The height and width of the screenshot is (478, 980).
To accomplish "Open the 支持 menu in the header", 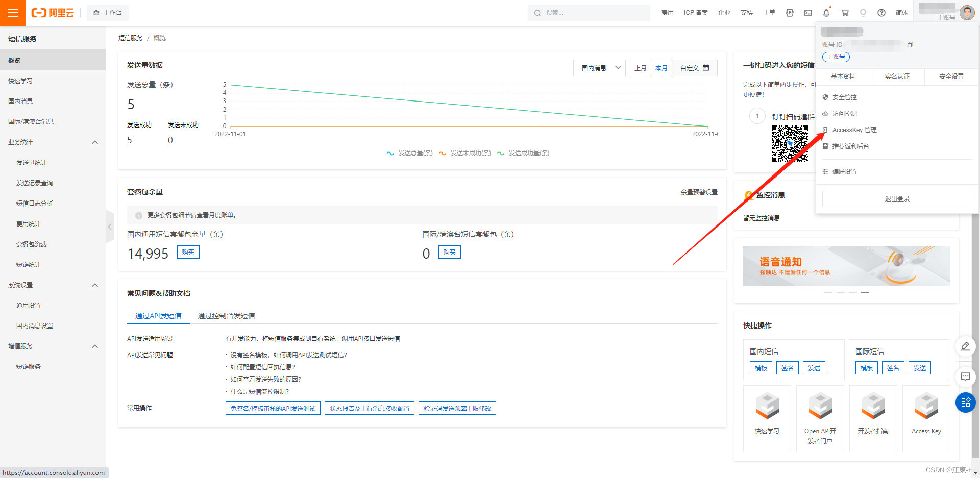I will pos(747,13).
